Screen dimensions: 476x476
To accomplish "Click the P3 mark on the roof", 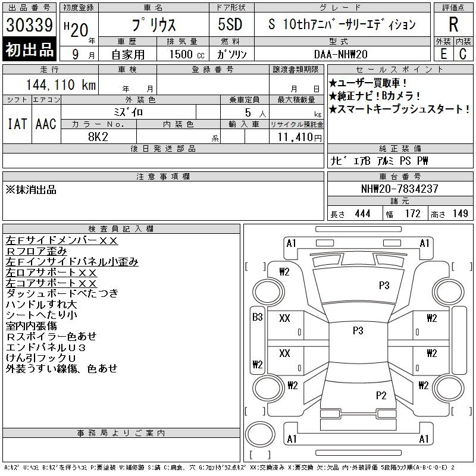I will coord(358,330).
